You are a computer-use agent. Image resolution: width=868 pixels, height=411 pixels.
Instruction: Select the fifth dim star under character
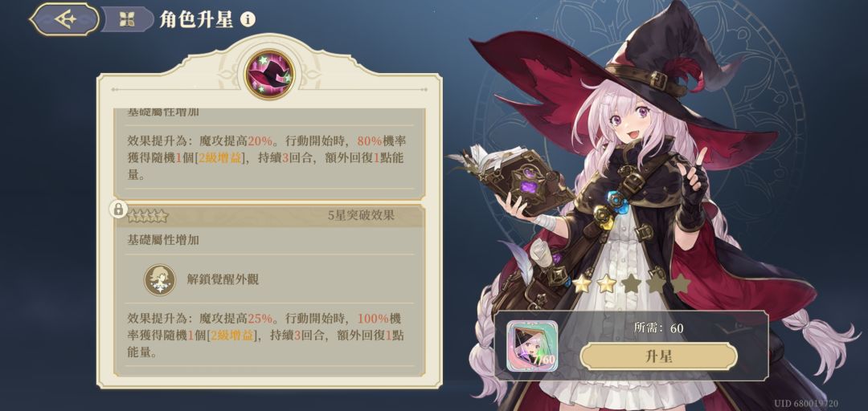point(681,284)
